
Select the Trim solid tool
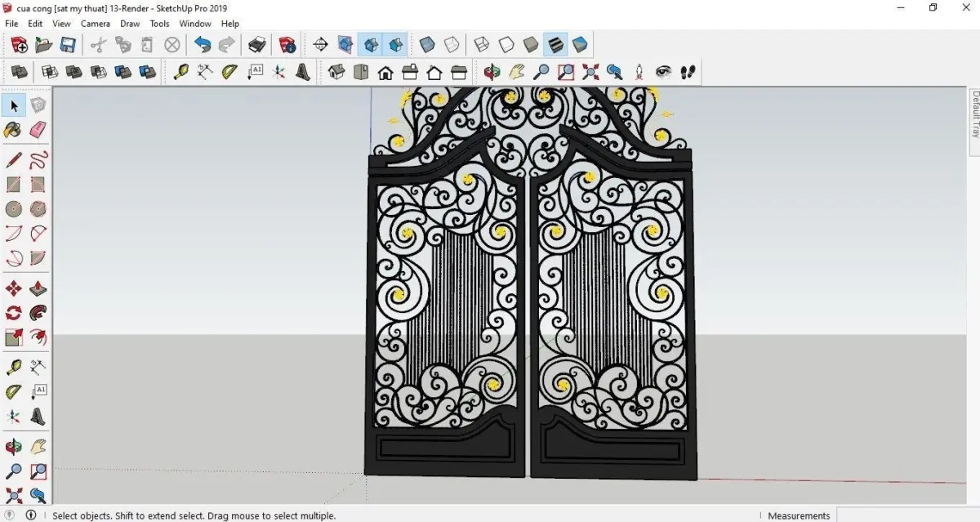123,72
